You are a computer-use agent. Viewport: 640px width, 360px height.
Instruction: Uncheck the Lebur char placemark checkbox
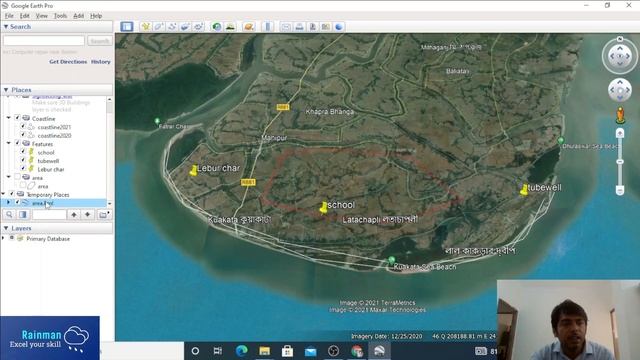tap(23, 168)
